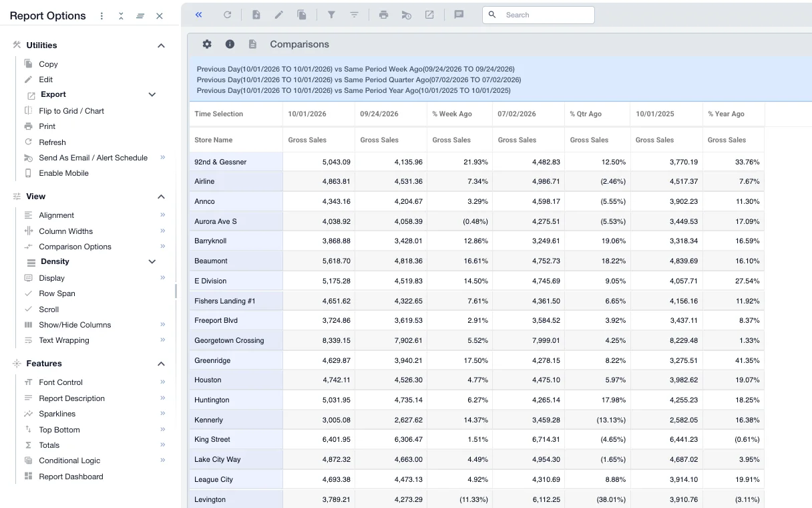Screen dimensions: 812x508
Task: Close the Report Options panel
Action: coord(160,16)
